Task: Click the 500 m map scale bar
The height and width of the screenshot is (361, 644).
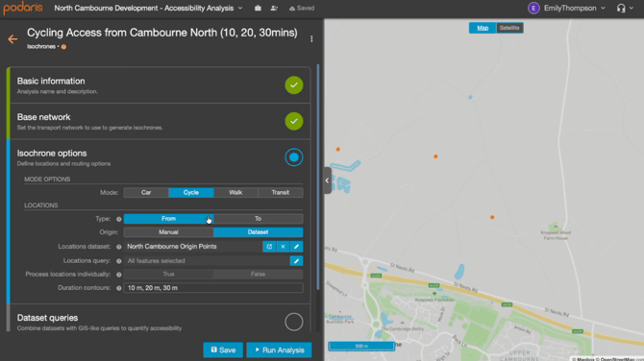Action: click(361, 347)
